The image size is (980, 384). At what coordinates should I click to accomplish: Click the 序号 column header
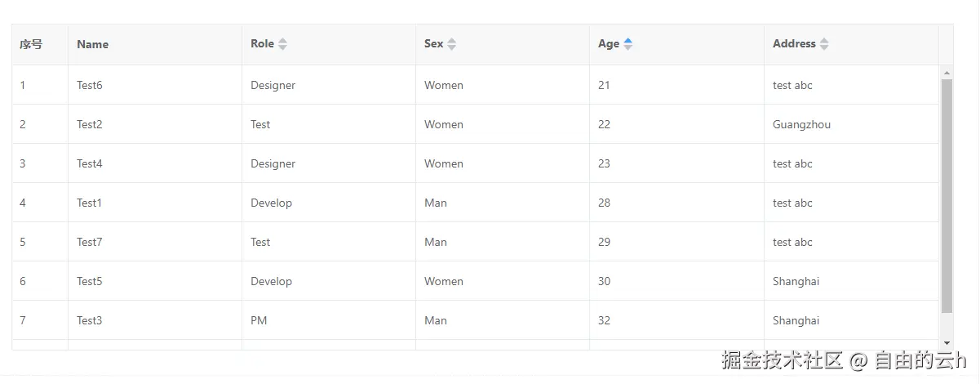pyautogui.click(x=31, y=45)
